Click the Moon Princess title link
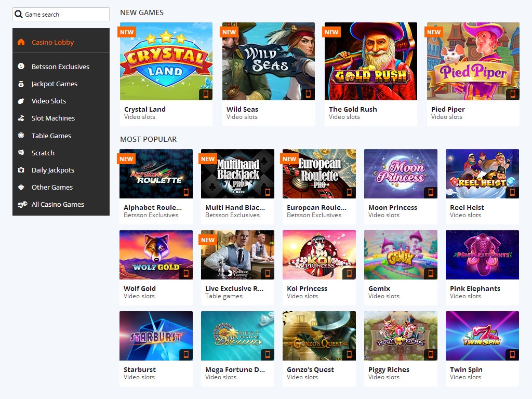Image resolution: width=532 pixels, height=399 pixels. [392, 207]
